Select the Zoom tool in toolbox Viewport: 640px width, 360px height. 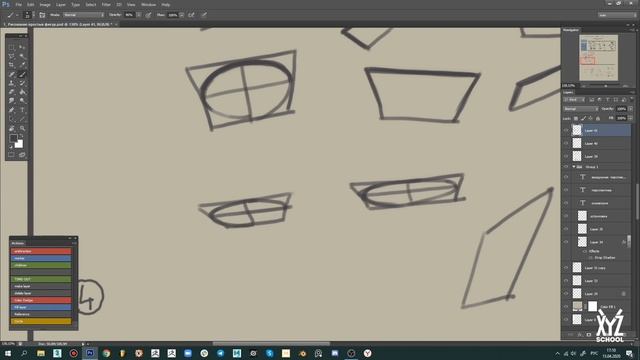tap(22, 128)
